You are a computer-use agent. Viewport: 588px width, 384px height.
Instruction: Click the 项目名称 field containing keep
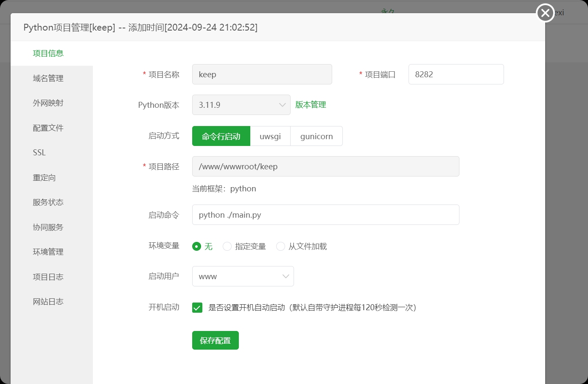coord(262,74)
